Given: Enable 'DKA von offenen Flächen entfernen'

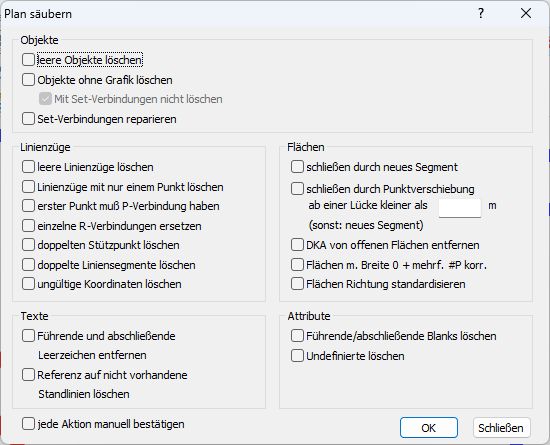Looking at the screenshot, I should point(297,245).
